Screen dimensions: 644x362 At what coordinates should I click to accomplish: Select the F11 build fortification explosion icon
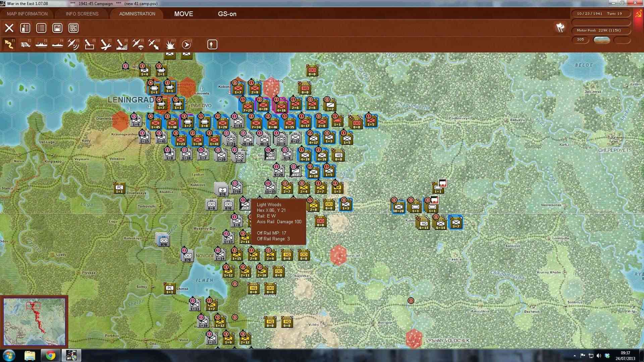tap(170, 44)
